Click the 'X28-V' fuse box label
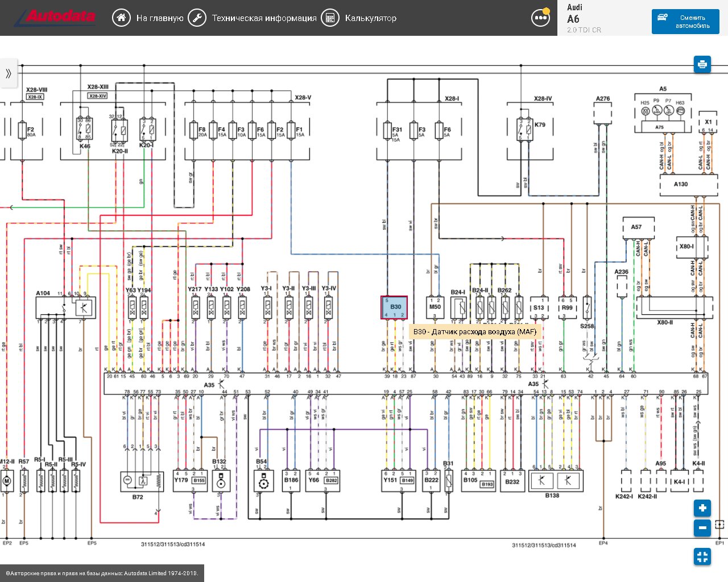Screen dimensions: 728x582 pyautogui.click(x=303, y=98)
